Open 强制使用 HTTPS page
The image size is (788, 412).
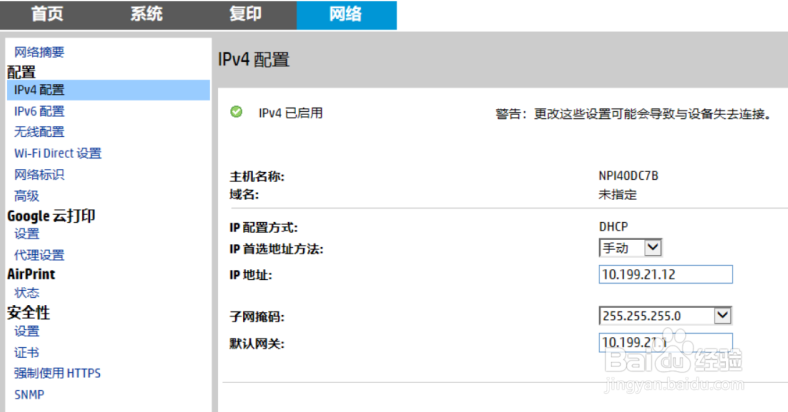click(57, 373)
